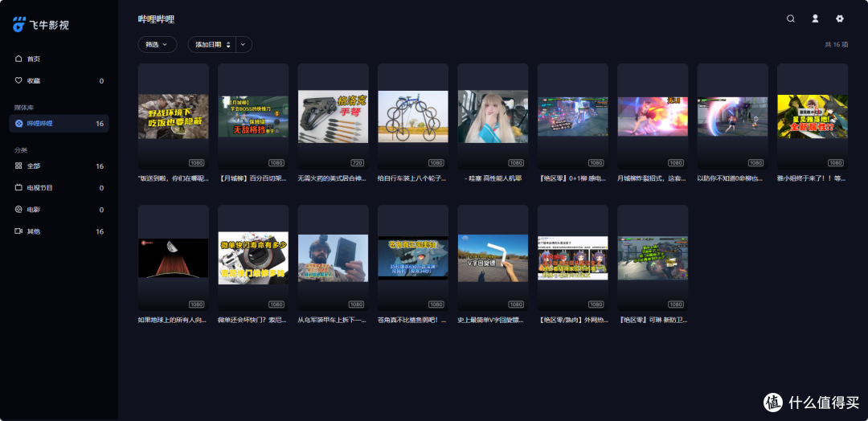
Task: Click the title 【月城柳】百分百切架
Action: [x=253, y=178]
